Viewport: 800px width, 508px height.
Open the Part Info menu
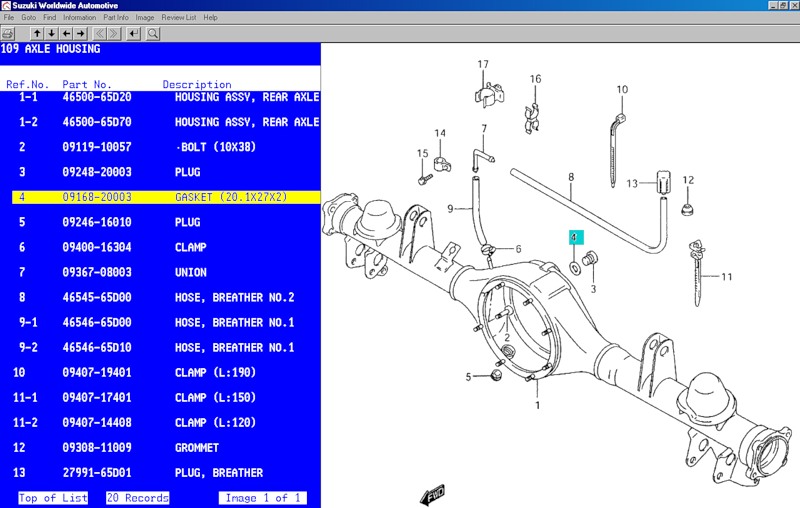[x=116, y=18]
